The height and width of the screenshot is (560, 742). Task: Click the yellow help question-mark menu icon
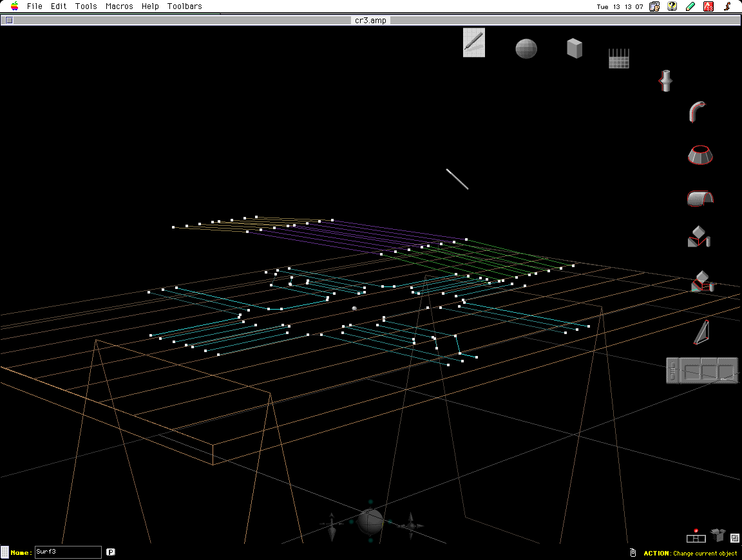672,6
